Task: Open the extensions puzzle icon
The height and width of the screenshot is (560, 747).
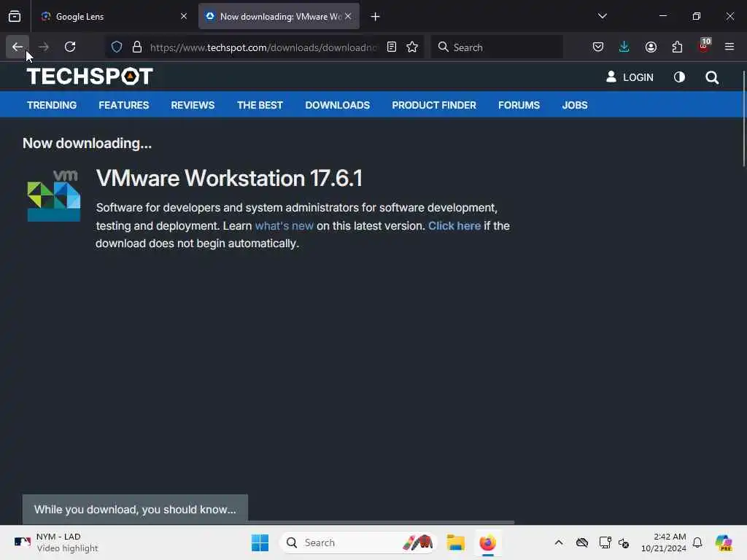Action: coord(677,47)
